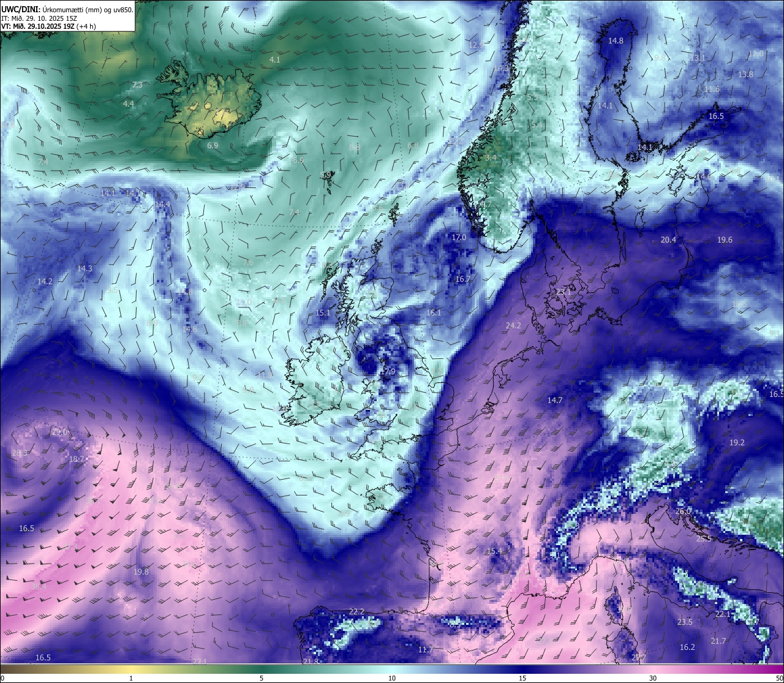784x683 pixels.
Task: Click the map value label "23.1"
Action: [563, 292]
